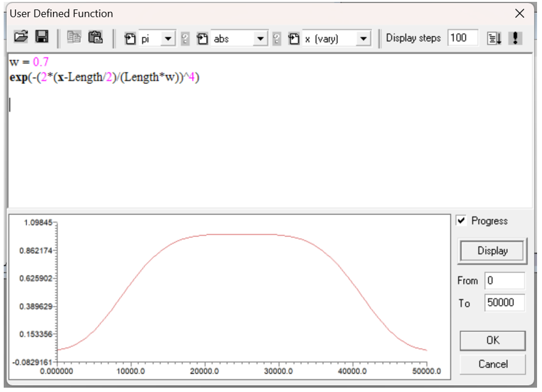Click the copy icon in toolbar
This screenshot has height=392, width=542.
pos(74,38)
